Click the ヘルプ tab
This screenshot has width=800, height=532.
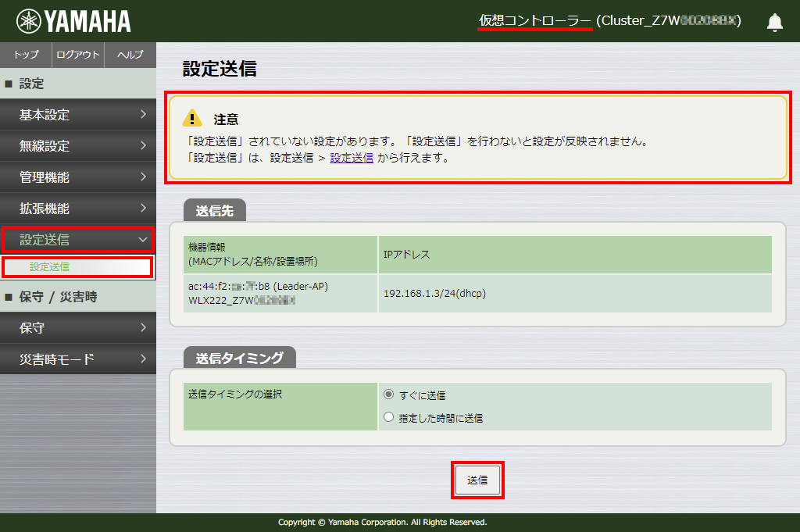(x=130, y=55)
